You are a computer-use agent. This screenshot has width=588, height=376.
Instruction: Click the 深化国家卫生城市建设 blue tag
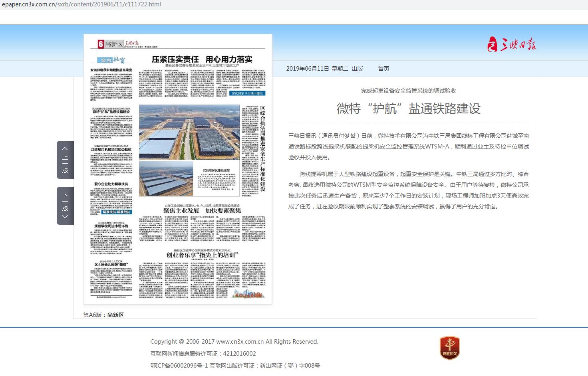[248, 93]
